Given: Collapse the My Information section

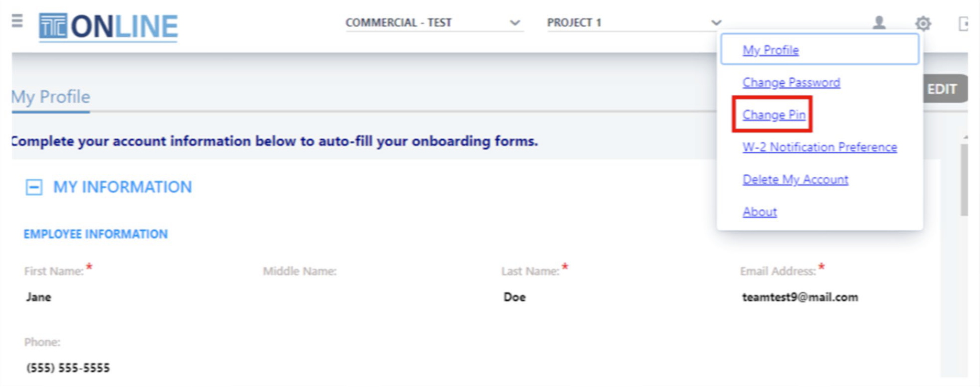Looking at the screenshot, I should click(34, 187).
